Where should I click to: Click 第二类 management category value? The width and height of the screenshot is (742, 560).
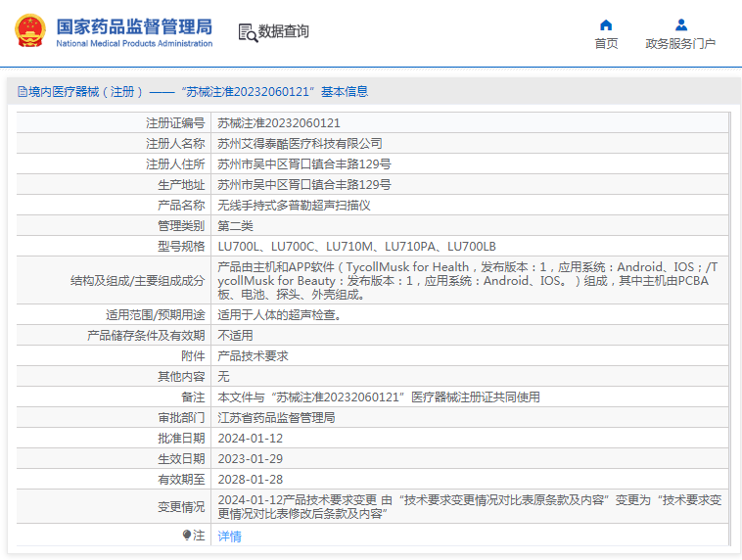(235, 226)
